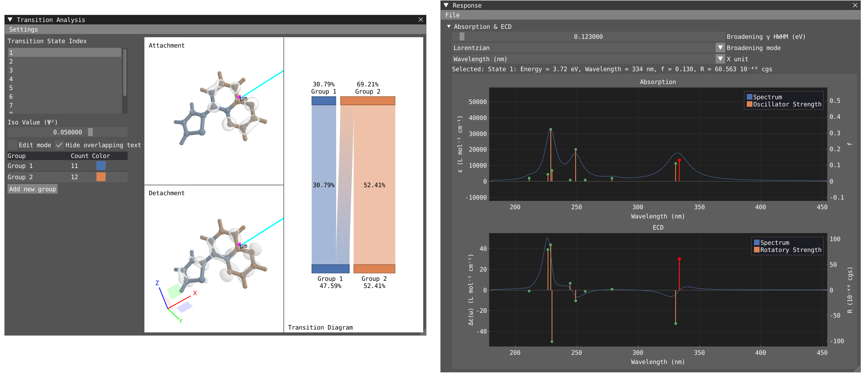Close the Response window

(855, 5)
